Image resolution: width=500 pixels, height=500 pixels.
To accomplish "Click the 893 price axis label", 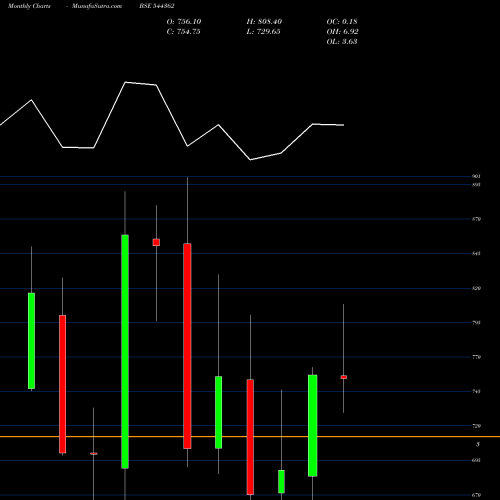I will pyautogui.click(x=476, y=184).
